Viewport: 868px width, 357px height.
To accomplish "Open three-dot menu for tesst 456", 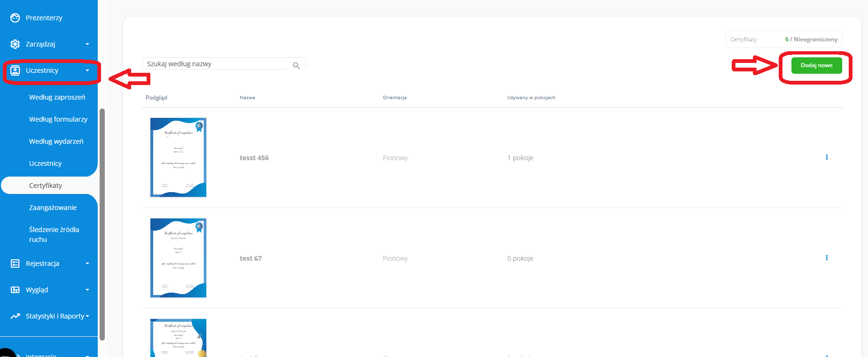I will coord(826,157).
